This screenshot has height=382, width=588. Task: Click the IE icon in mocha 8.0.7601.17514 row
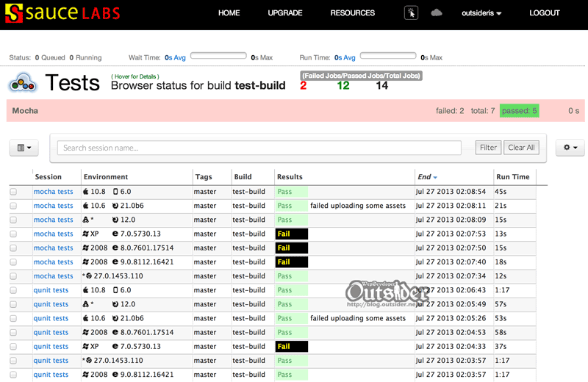pos(115,248)
